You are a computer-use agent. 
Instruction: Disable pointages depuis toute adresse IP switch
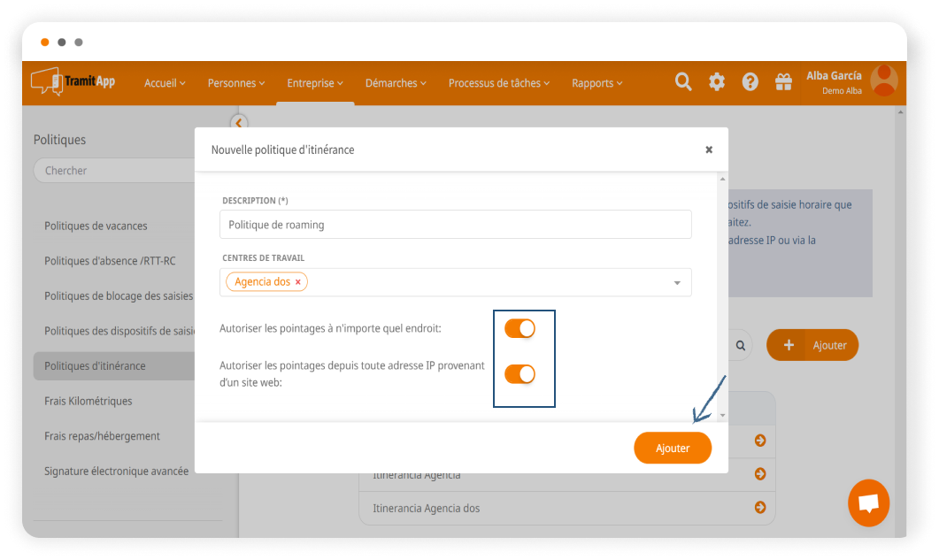pyautogui.click(x=520, y=374)
